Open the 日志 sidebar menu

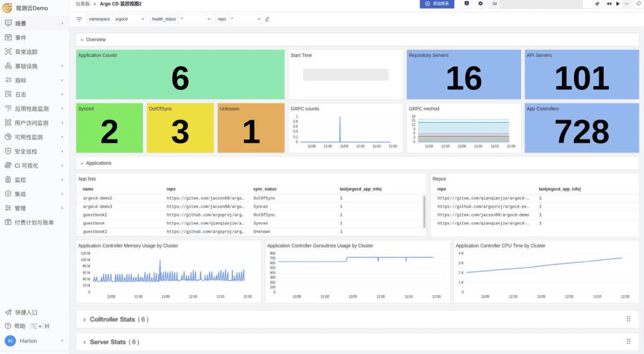[x=35, y=94]
